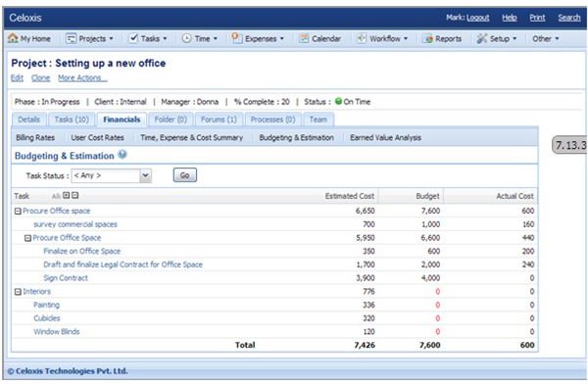588x385 pixels.
Task: Open Budgeting & Estimation help icon
Action: tap(122, 155)
